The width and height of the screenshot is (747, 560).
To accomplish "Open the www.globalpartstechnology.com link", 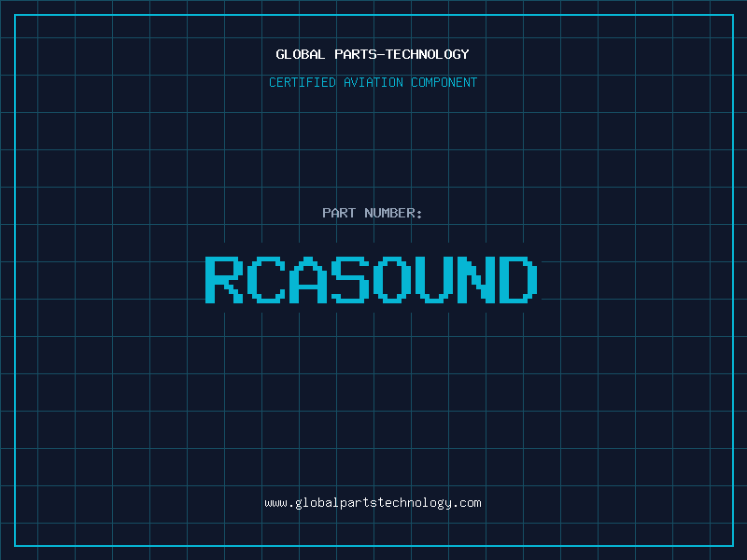I will click(373, 503).
